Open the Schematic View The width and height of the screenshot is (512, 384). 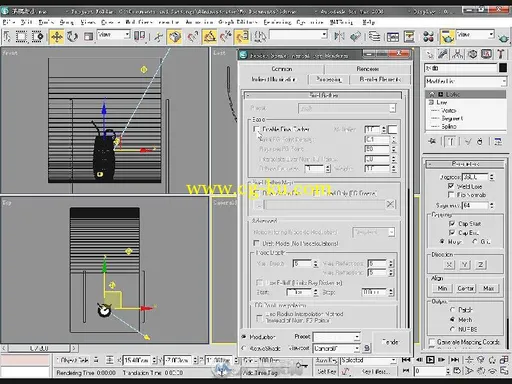(x=409, y=36)
